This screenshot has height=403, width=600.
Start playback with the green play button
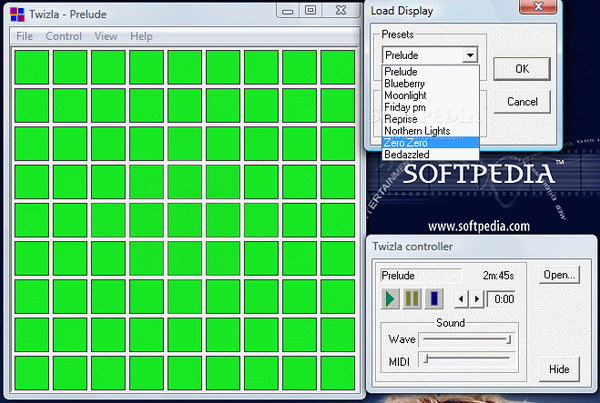click(390, 299)
